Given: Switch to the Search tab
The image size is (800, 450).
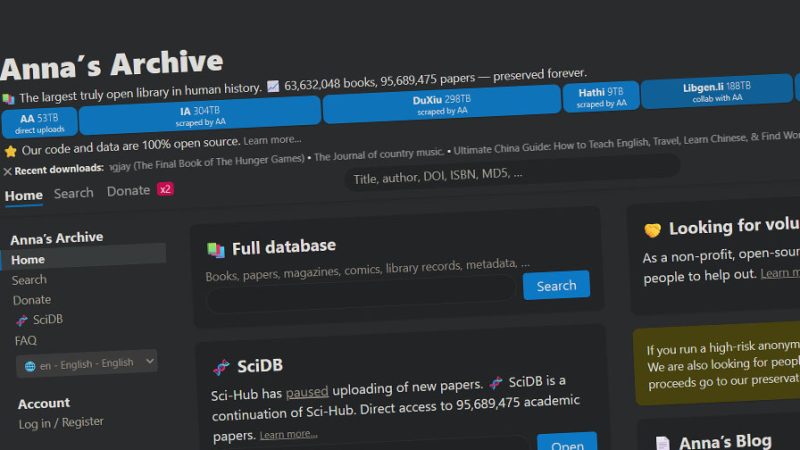Looking at the screenshot, I should 73,193.
